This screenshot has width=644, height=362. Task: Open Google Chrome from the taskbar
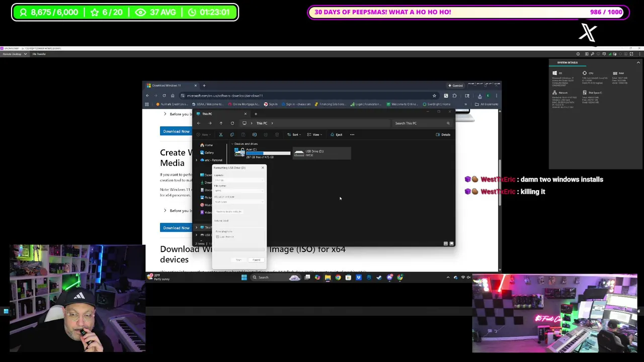coord(338,278)
